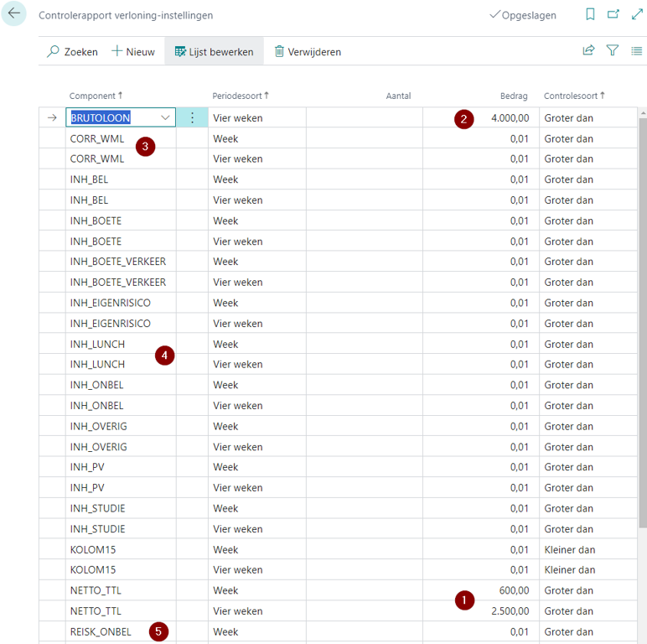This screenshot has width=647, height=644.
Task: Click the back arrow button
Action: (x=14, y=14)
